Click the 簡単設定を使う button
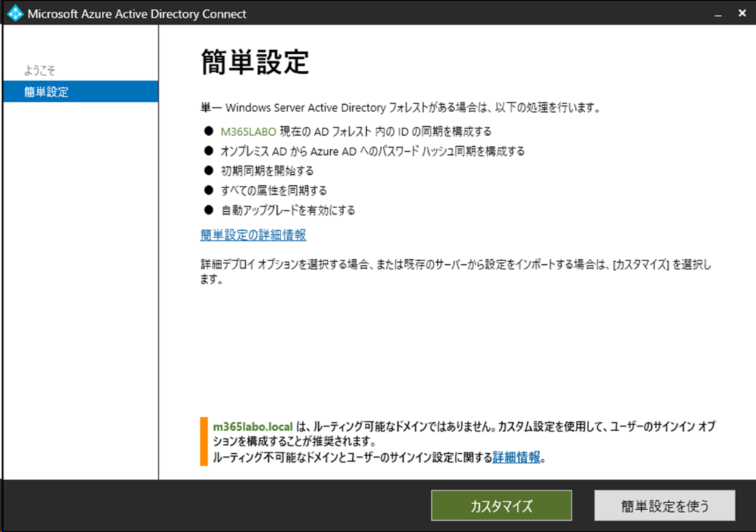Viewport: 756px width, 532px height. (665, 505)
